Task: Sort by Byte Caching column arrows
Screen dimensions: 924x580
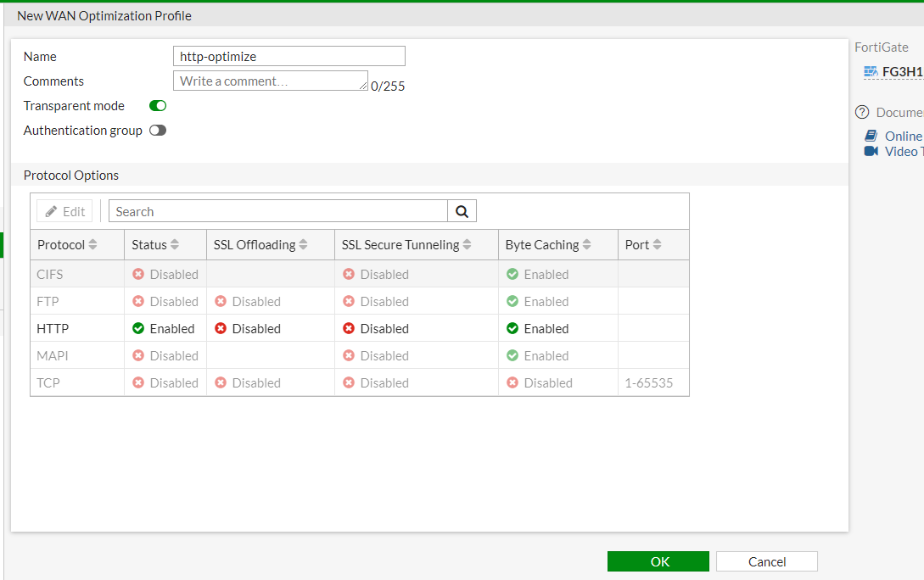Action: click(x=587, y=245)
